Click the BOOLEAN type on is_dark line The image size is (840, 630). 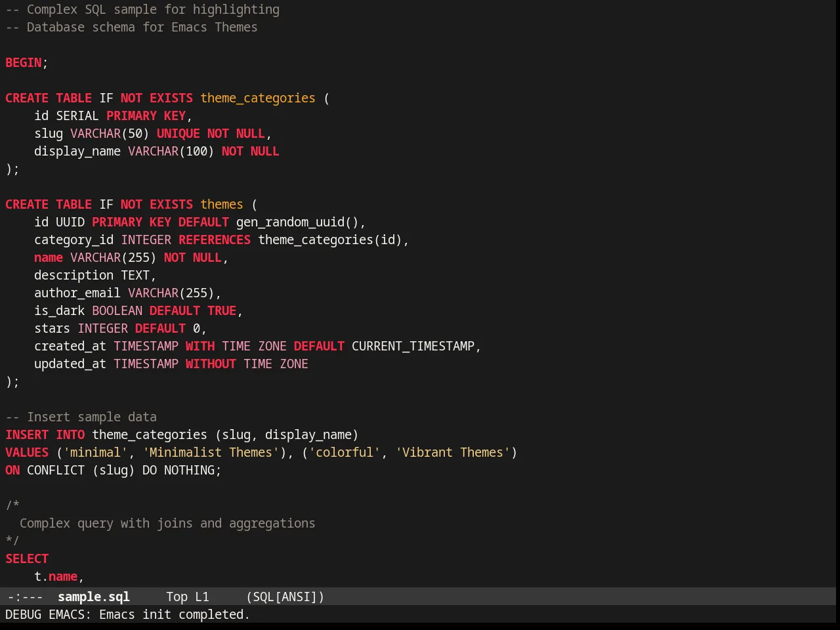tap(117, 310)
